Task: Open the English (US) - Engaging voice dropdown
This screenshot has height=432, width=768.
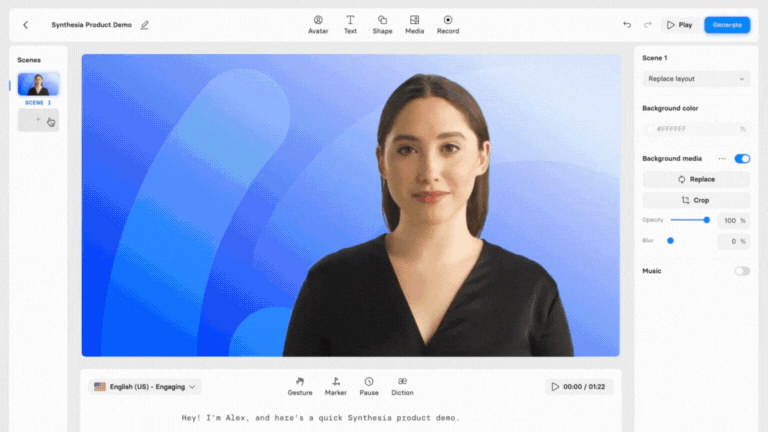Action: point(145,387)
